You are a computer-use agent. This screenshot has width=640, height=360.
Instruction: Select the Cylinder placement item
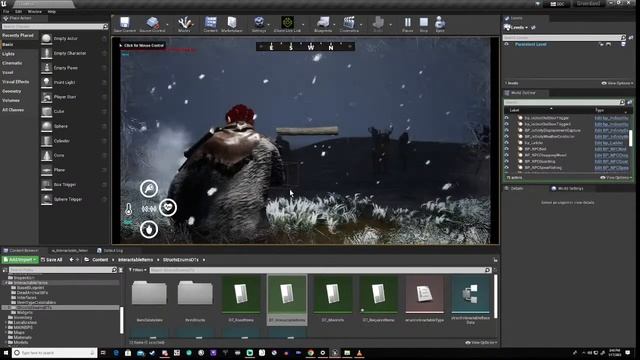coord(74,141)
